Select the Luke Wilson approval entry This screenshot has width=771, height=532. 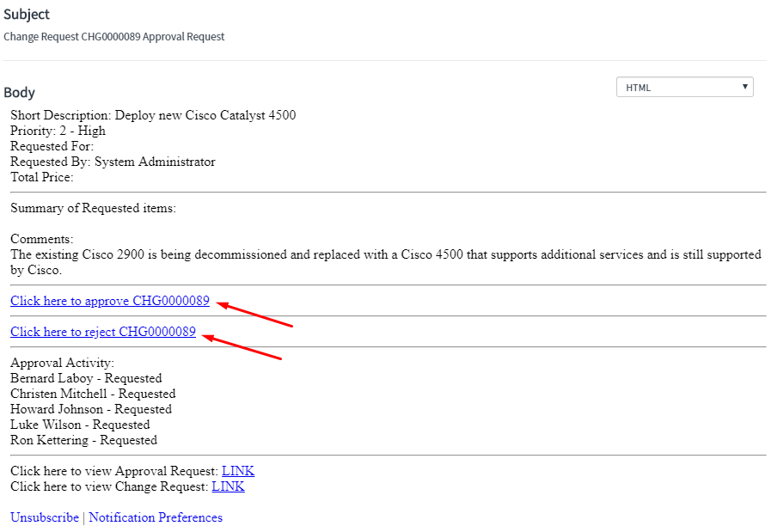80,425
